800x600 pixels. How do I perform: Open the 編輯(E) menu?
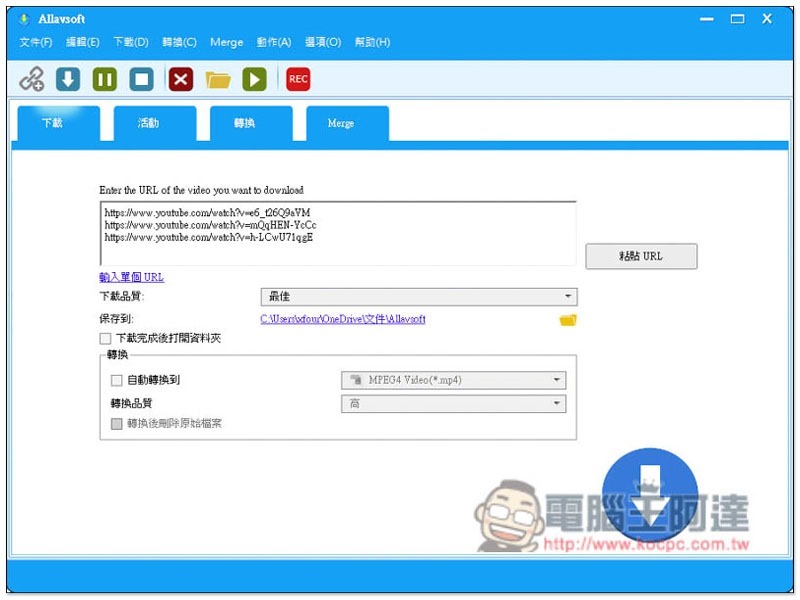(x=83, y=42)
